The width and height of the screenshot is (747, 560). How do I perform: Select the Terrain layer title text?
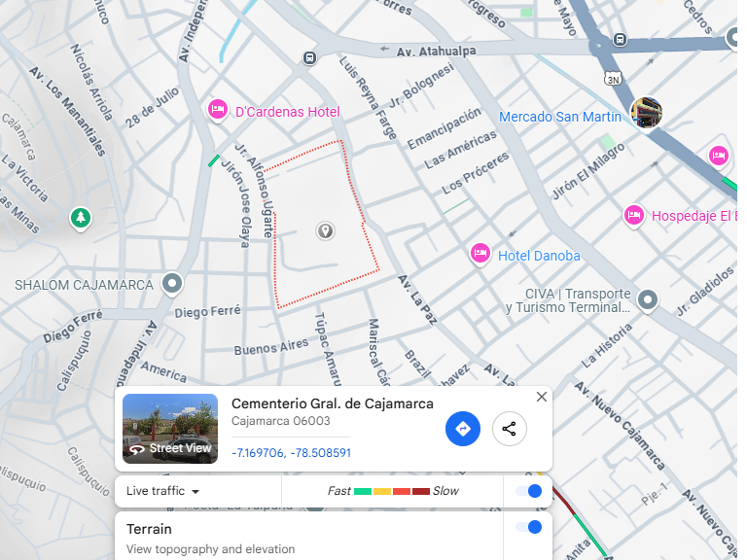point(149,529)
